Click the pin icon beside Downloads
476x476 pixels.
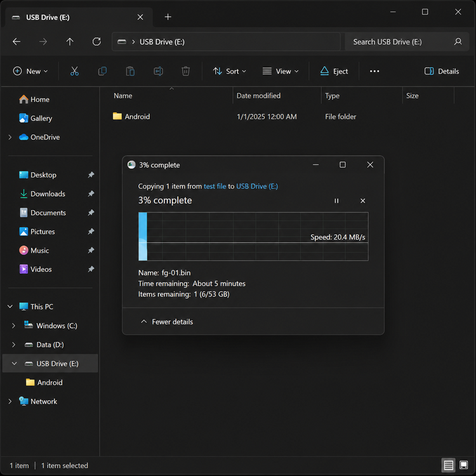coord(91,194)
